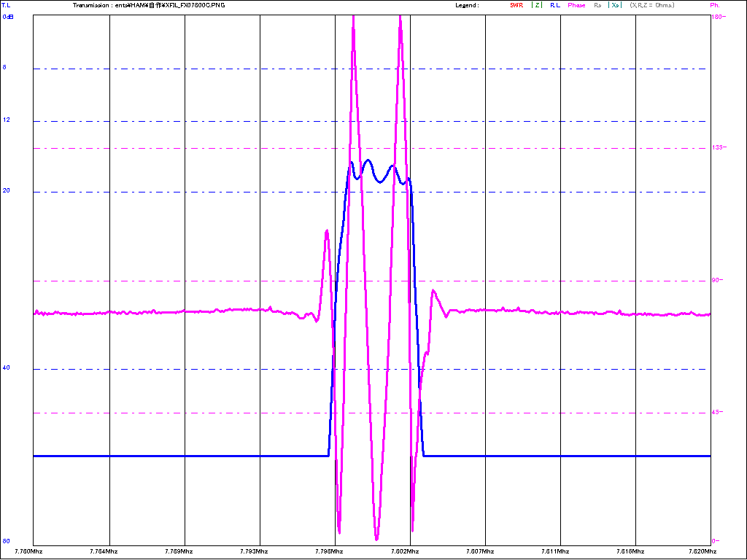Click the 20 dB mark on left axis
The image size is (747, 560).
[7, 190]
